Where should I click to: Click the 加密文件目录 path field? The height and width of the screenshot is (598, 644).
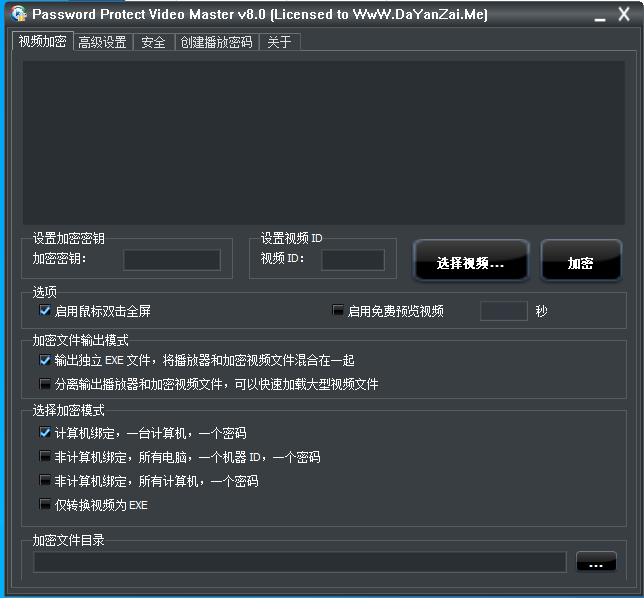point(300,562)
